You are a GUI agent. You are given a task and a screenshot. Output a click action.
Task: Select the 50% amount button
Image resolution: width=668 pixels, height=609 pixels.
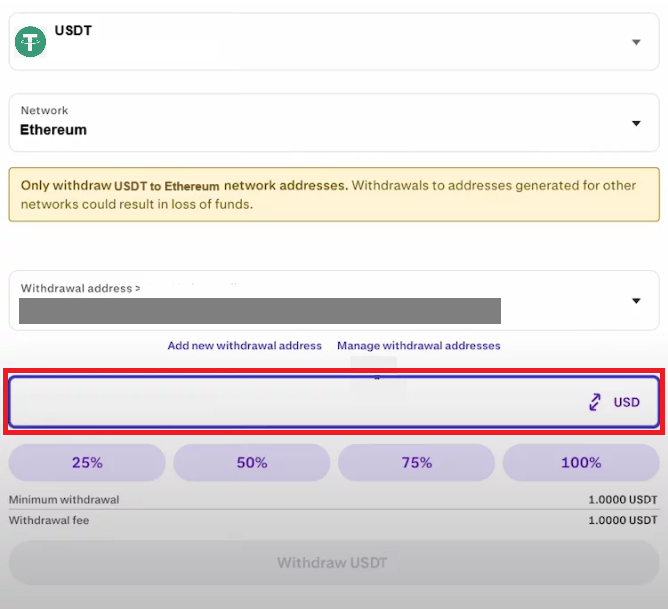(252, 462)
